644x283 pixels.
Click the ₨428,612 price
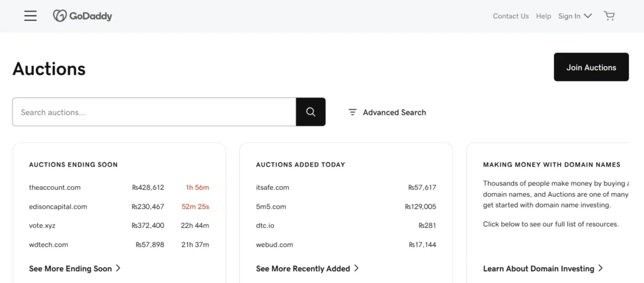[148, 187]
